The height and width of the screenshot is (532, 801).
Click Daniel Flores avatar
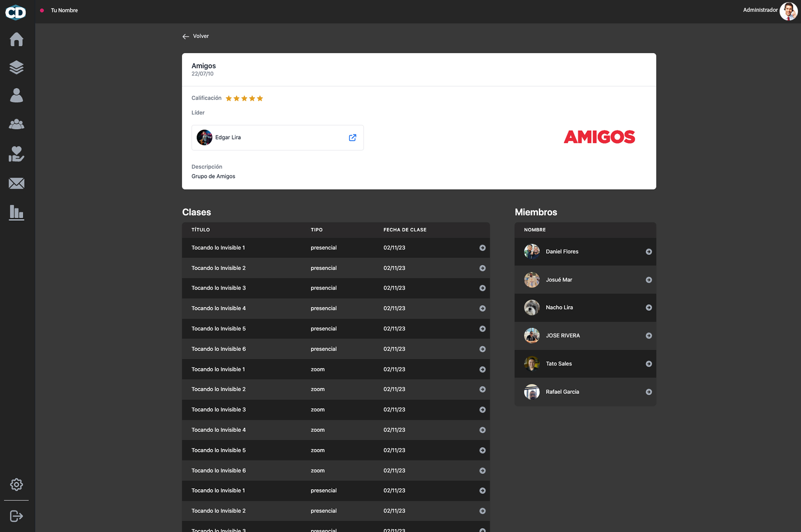532,252
